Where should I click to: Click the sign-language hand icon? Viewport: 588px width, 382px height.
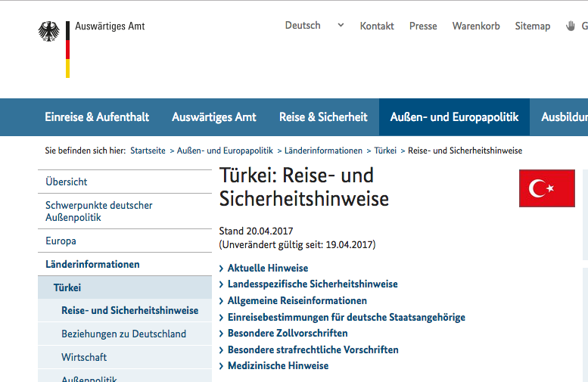point(571,26)
